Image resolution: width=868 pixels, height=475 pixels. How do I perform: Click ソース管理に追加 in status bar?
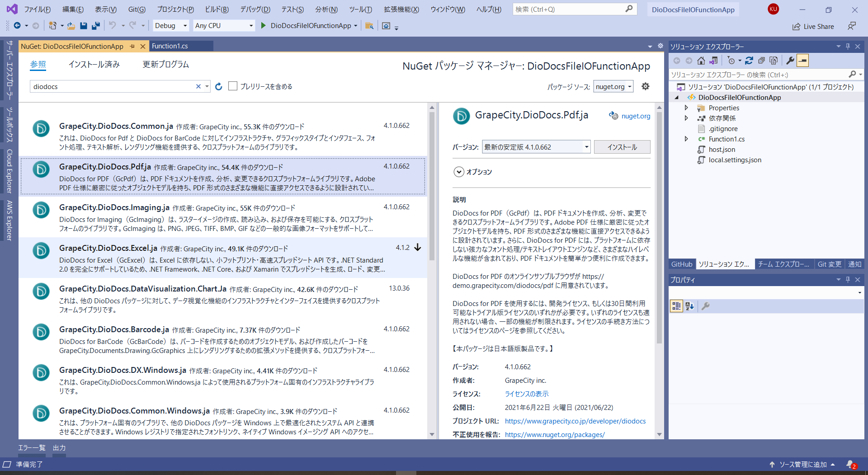[803, 464]
